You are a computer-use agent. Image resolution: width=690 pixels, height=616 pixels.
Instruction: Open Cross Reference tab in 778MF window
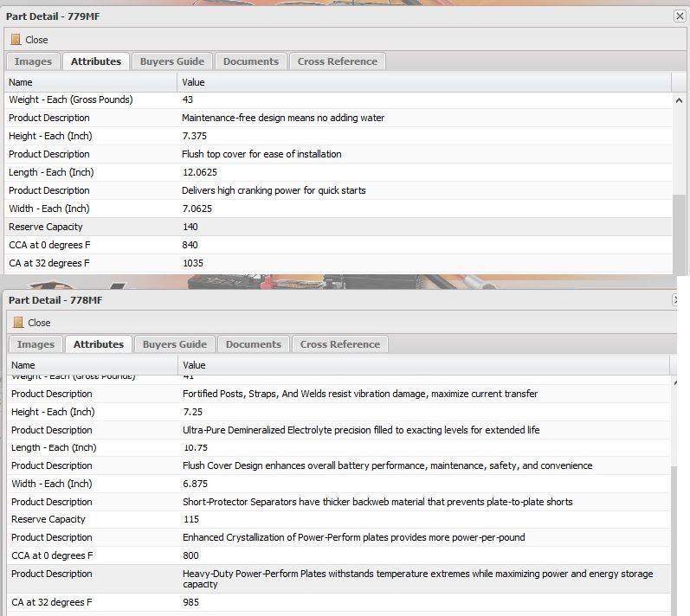click(x=340, y=344)
